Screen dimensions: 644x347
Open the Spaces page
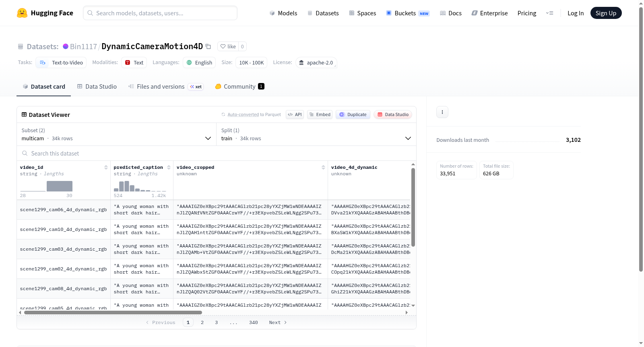click(x=362, y=13)
